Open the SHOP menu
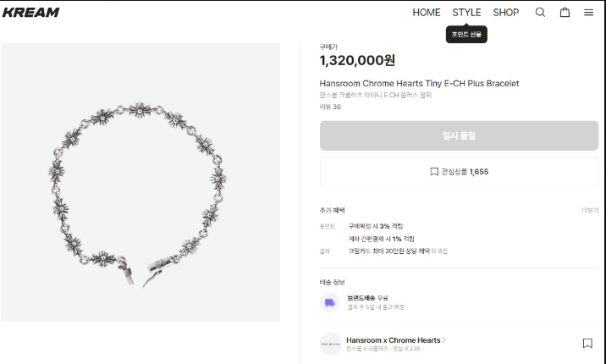The height and width of the screenshot is (364, 606). [x=506, y=13]
